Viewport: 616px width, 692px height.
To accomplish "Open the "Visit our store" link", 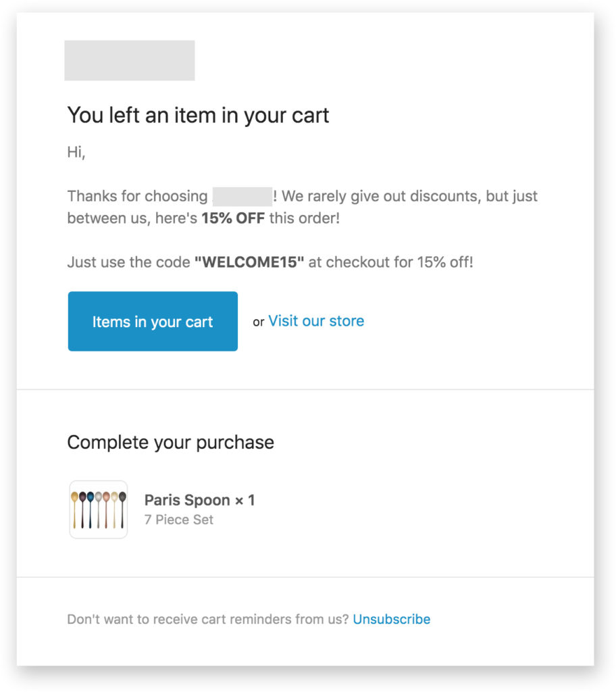I will [x=316, y=321].
